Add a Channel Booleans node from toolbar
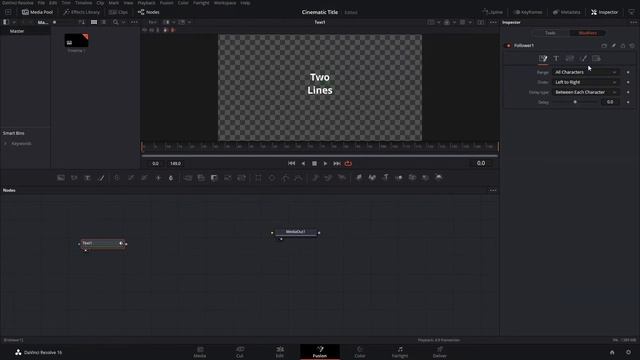Image resolution: width=640 pixels, height=360 pixels. pos(201,178)
